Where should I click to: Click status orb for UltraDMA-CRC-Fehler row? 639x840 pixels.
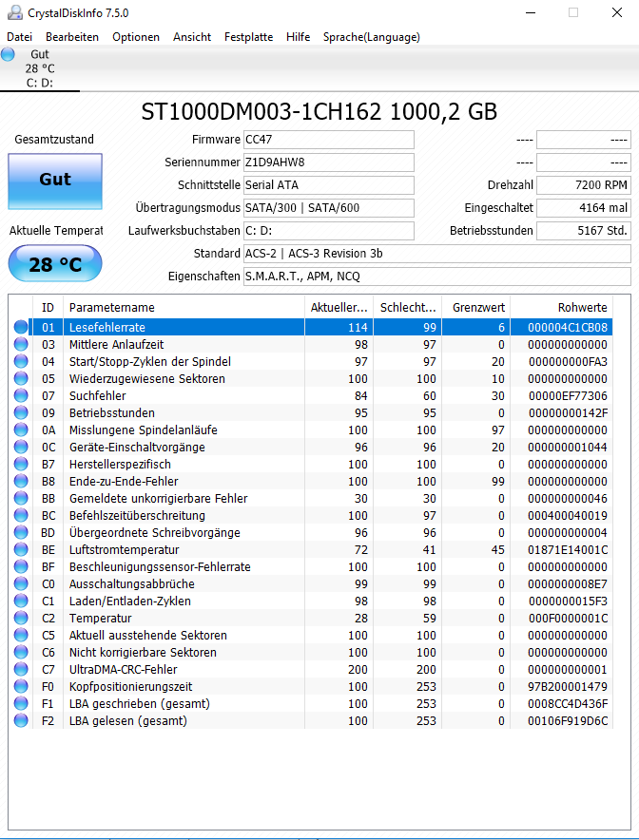(21, 669)
